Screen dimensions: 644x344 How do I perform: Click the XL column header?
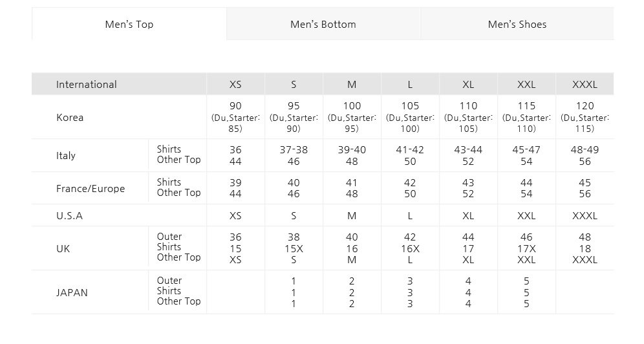pyautogui.click(x=468, y=84)
